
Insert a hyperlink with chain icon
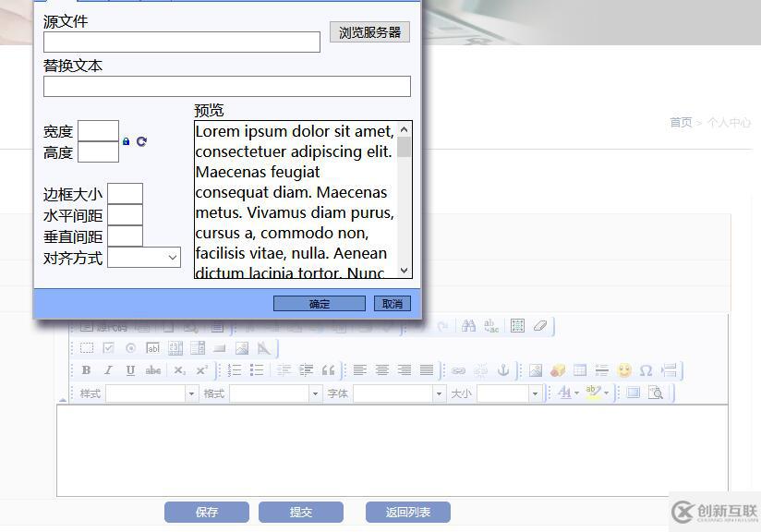tap(458, 370)
